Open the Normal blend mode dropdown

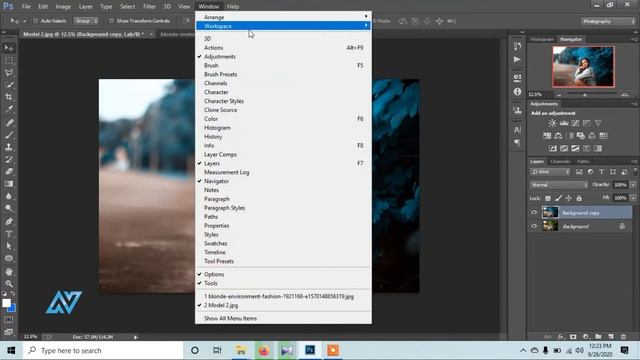pyautogui.click(x=559, y=185)
